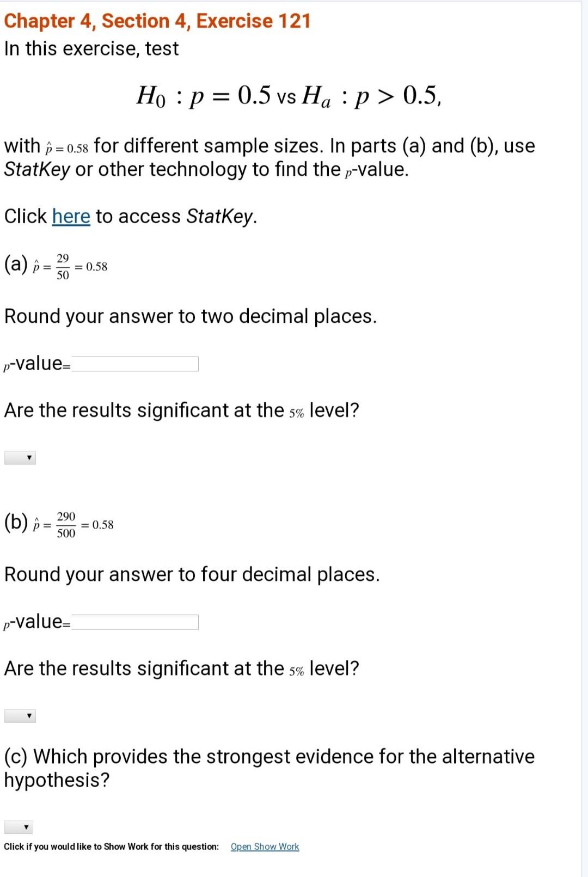The width and height of the screenshot is (588, 877).
Task: Expand the significance dropdown for part (b)
Action: (19, 715)
